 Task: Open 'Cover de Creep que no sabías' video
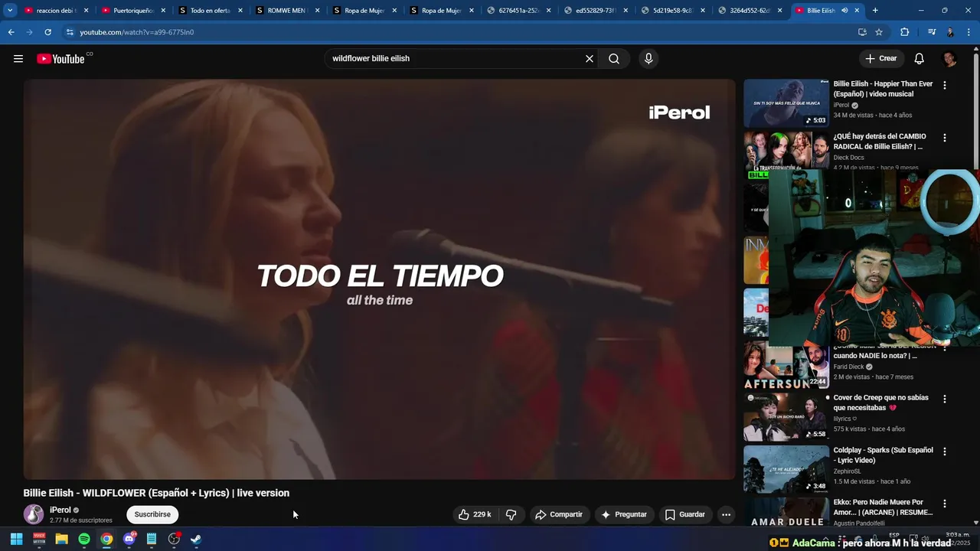tap(881, 403)
